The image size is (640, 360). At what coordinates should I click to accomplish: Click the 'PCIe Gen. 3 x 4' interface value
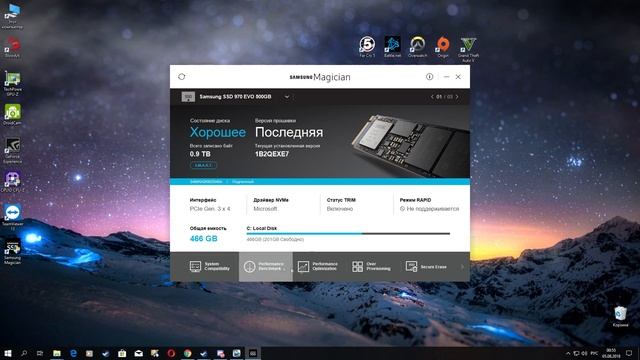(210, 209)
